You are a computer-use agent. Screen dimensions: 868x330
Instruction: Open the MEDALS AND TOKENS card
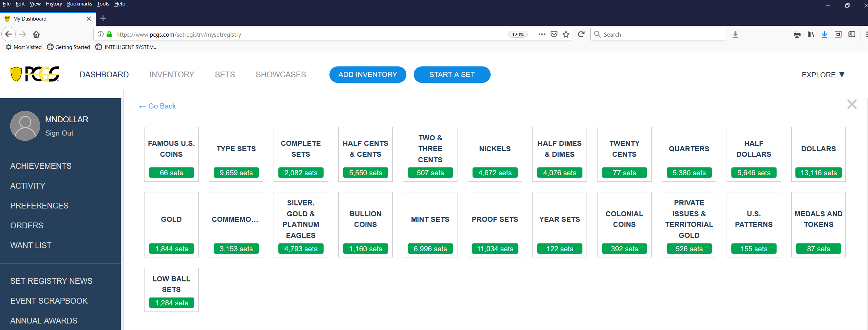tap(818, 225)
